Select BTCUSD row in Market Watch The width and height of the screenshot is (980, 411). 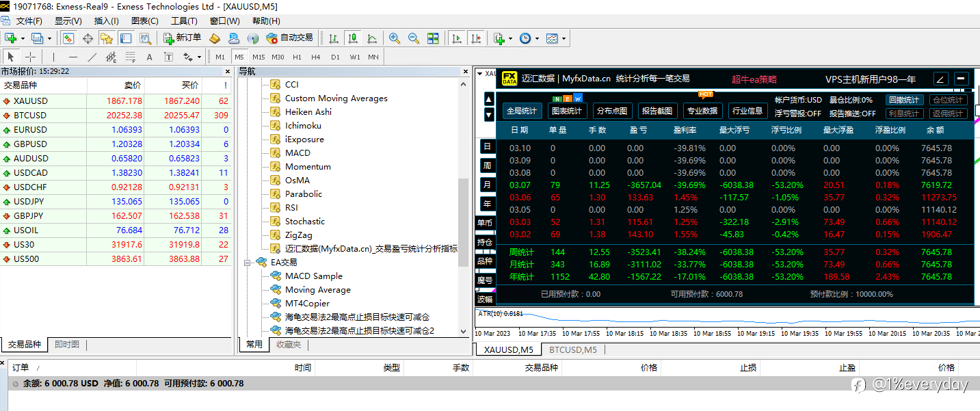(x=116, y=115)
